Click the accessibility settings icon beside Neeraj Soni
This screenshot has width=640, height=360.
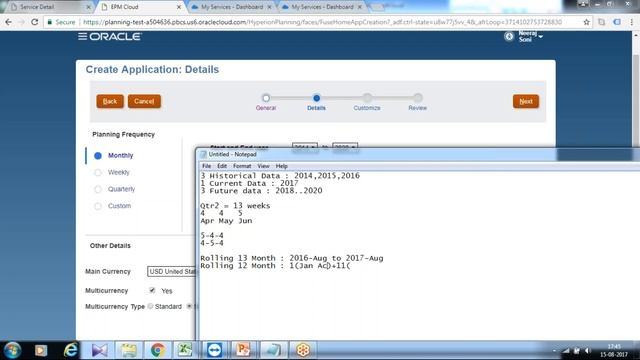509,36
